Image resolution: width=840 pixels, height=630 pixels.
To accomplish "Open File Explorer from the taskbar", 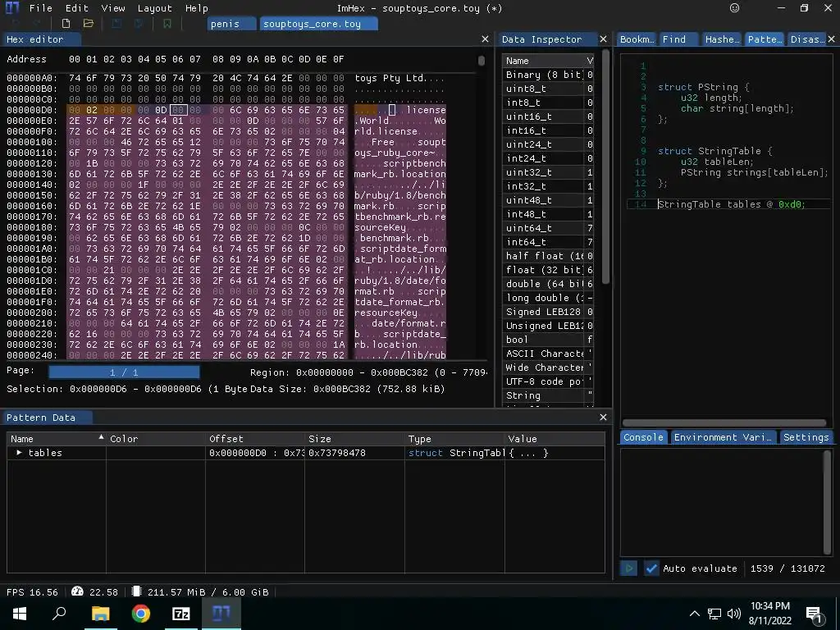I will 100,614.
